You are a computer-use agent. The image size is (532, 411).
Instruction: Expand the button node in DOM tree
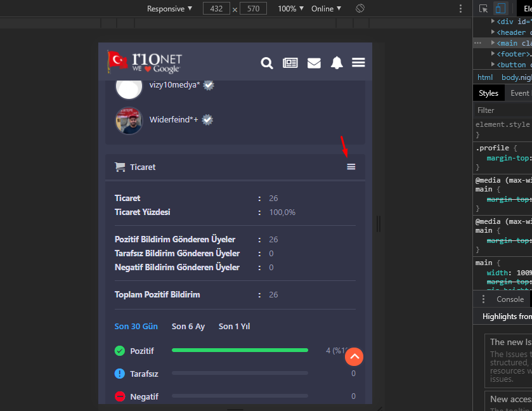coord(493,64)
